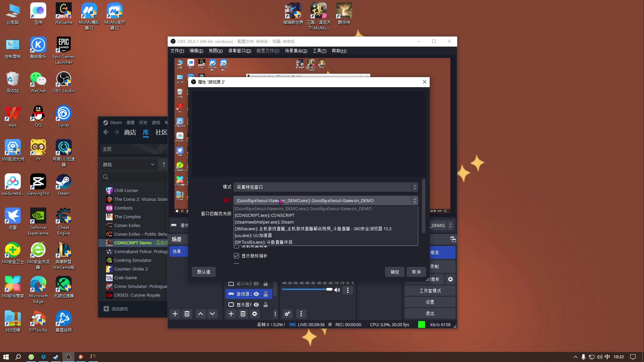Open OBS Studio desktop shortcut
Viewport: 644px width, 362px height.
tap(64, 83)
